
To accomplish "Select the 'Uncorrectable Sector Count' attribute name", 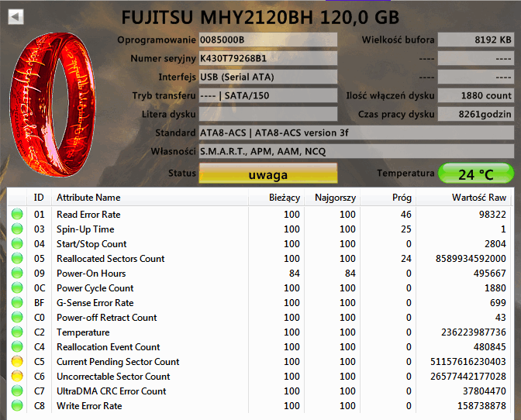I will [113, 377].
